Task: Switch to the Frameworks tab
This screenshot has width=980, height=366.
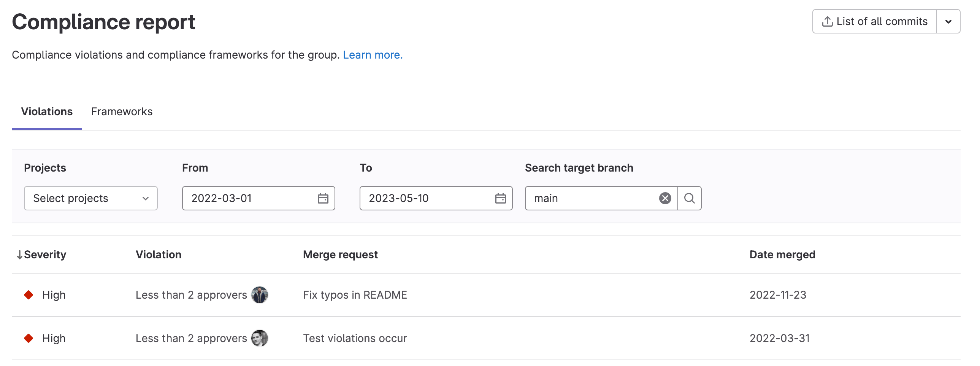Action: pyautogui.click(x=121, y=111)
